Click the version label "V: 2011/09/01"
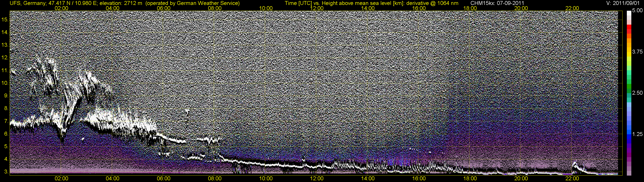The height and width of the screenshot is (182, 644). (623, 3)
